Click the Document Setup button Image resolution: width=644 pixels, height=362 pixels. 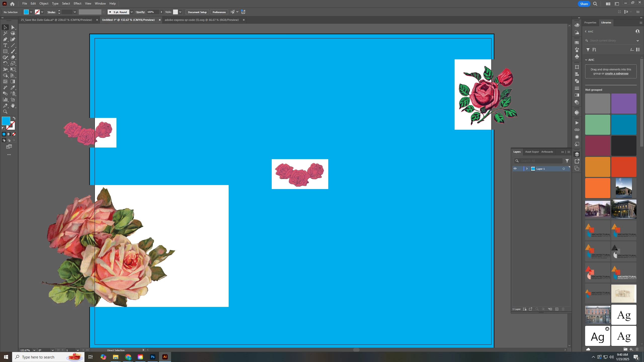[x=197, y=12]
